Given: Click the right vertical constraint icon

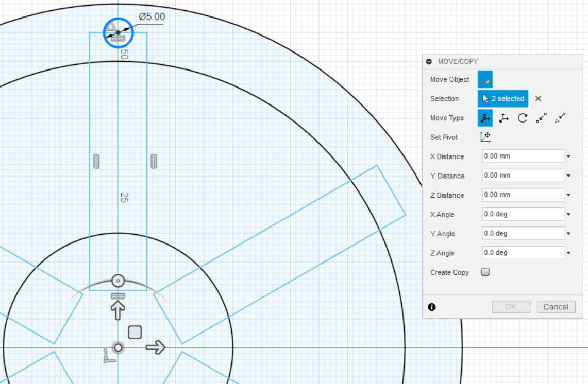Looking at the screenshot, I should (154, 162).
